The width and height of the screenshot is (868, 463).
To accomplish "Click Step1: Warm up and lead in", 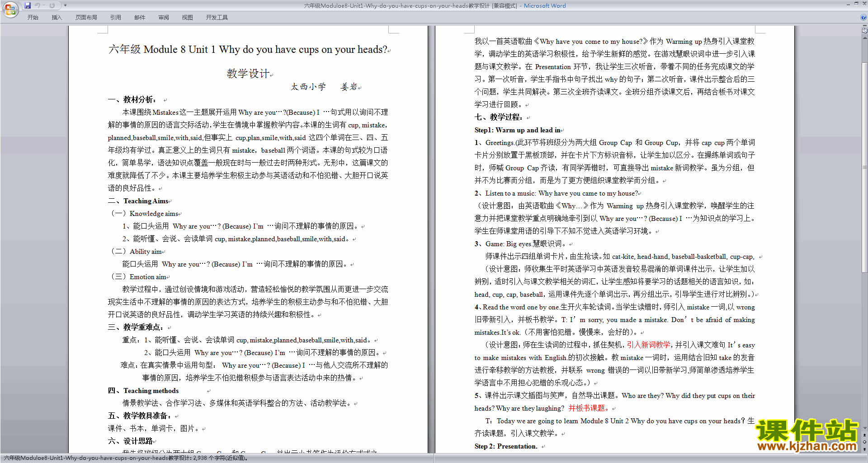I will pos(517,130).
